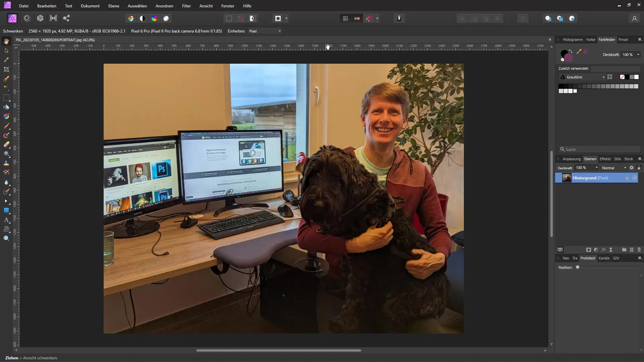The width and height of the screenshot is (644, 362).
Task: Set no-fill using small none circle
Action: (562, 60)
